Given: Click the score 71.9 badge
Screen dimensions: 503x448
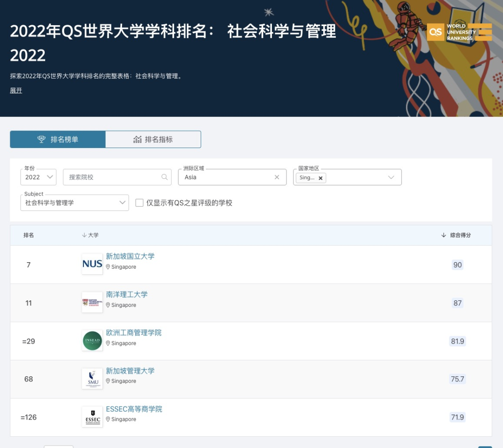Looking at the screenshot, I should [457, 417].
